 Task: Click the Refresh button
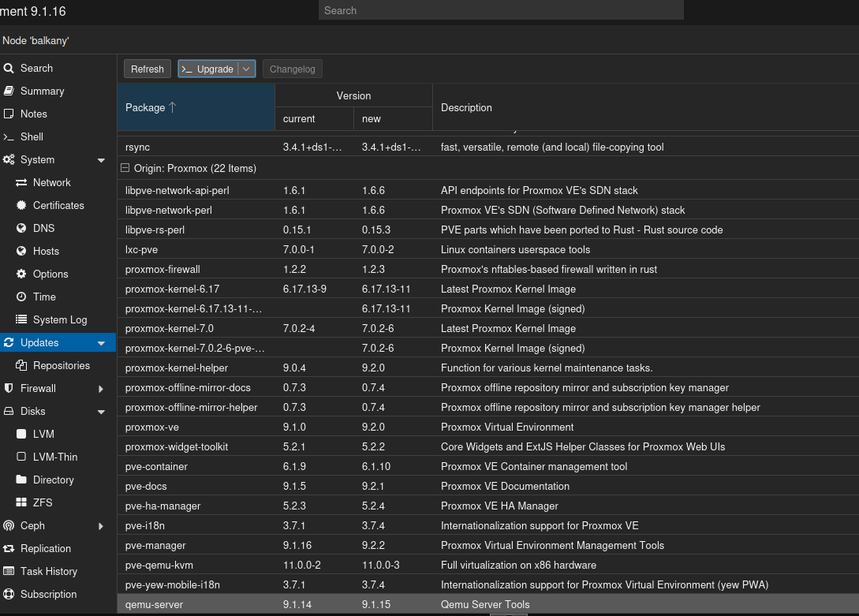click(x=148, y=69)
